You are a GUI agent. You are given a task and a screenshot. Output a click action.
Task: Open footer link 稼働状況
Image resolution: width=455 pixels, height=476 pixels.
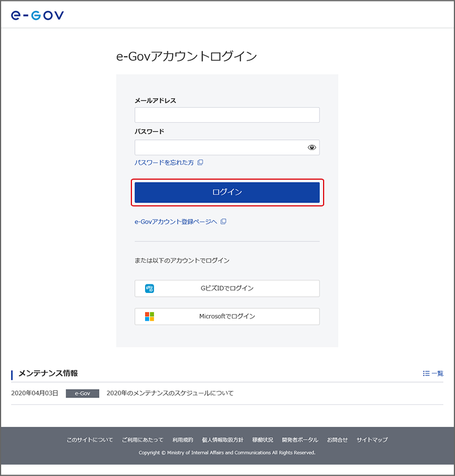pos(263,440)
